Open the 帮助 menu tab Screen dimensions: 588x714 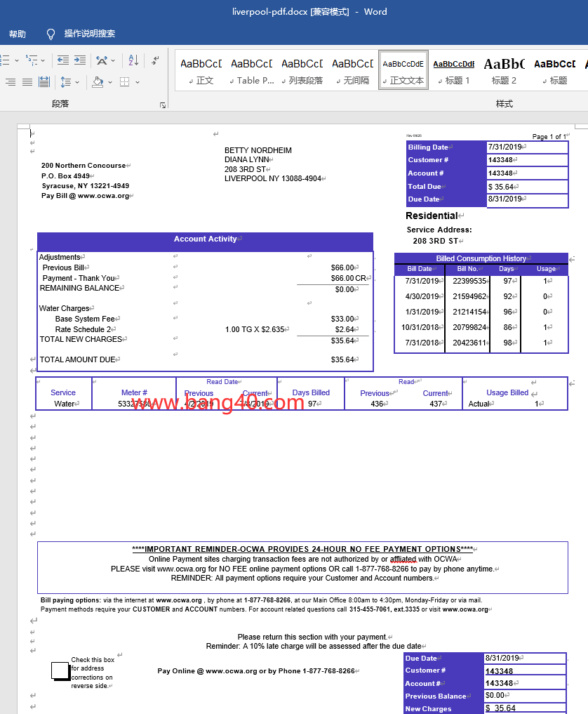tap(18, 34)
